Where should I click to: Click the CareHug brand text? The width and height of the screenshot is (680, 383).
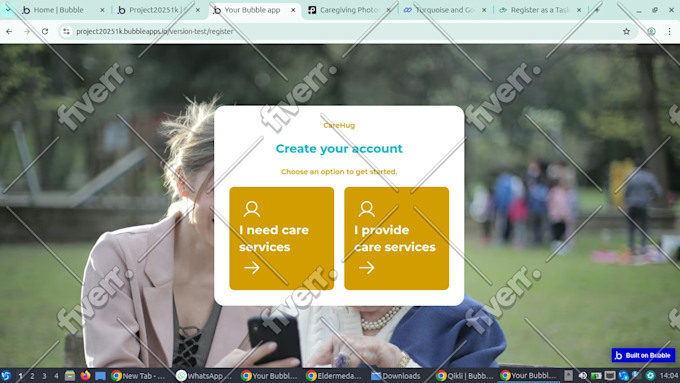click(339, 125)
